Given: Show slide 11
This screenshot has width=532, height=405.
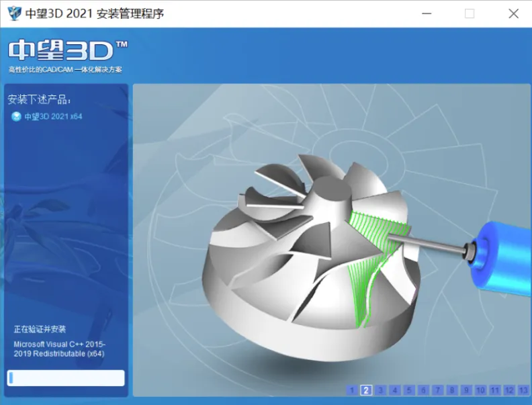Looking at the screenshot, I should point(494,390).
